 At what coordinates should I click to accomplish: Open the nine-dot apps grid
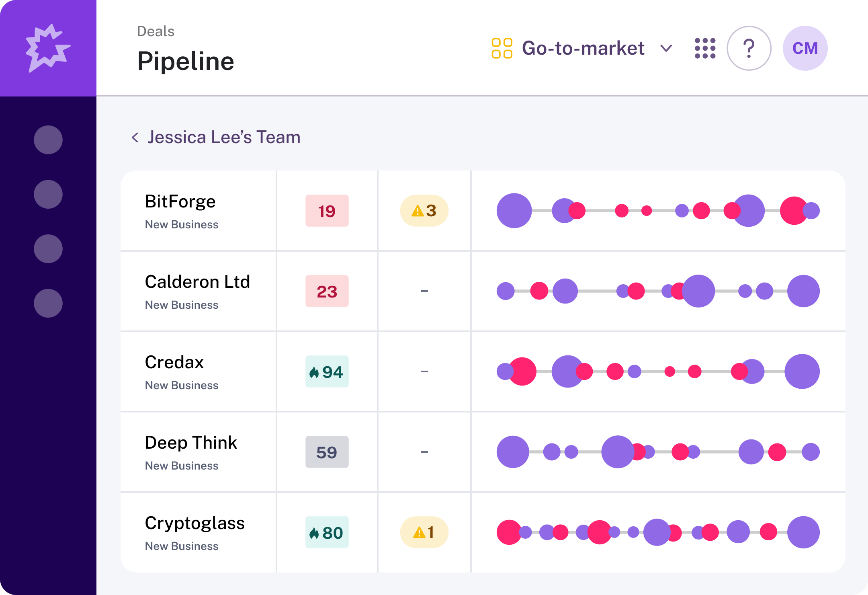click(705, 48)
